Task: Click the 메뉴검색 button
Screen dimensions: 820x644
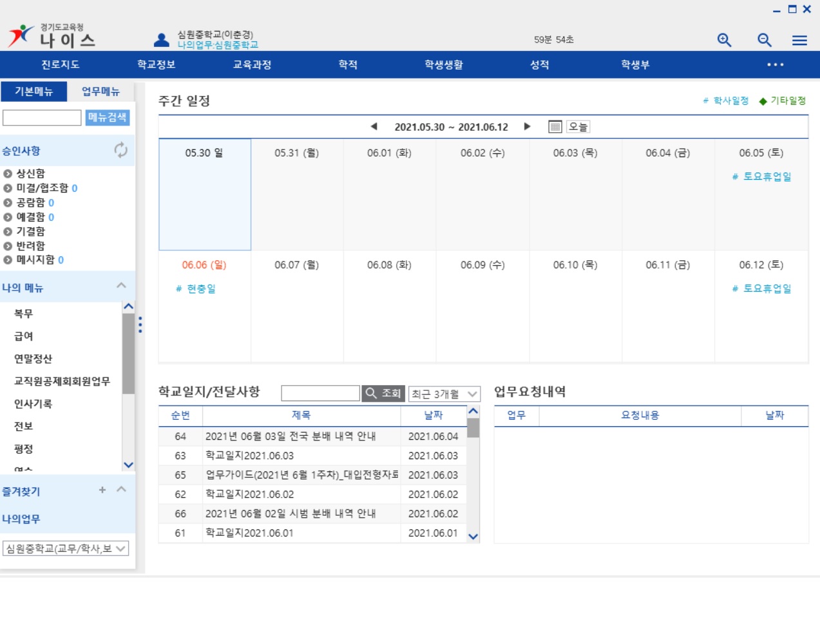Action: 108,117
